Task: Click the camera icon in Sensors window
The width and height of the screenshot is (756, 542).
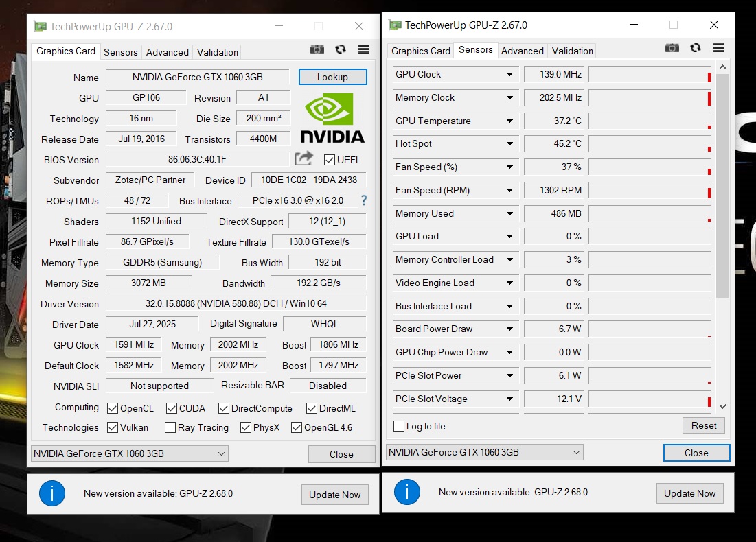Action: tap(672, 48)
